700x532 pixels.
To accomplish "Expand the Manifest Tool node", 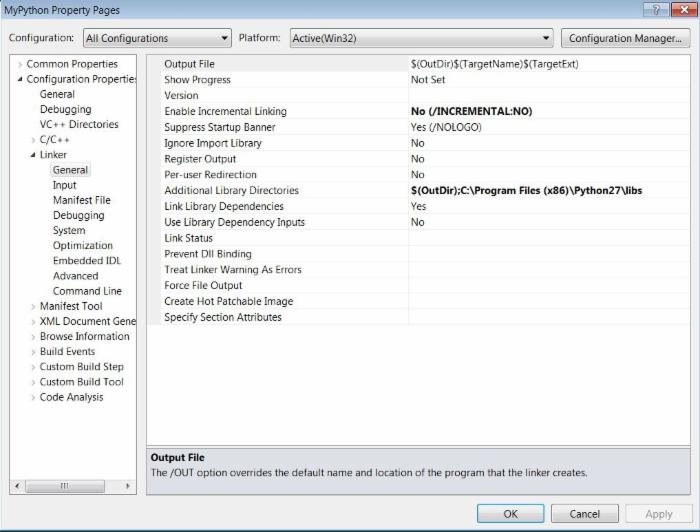I will (x=33, y=306).
